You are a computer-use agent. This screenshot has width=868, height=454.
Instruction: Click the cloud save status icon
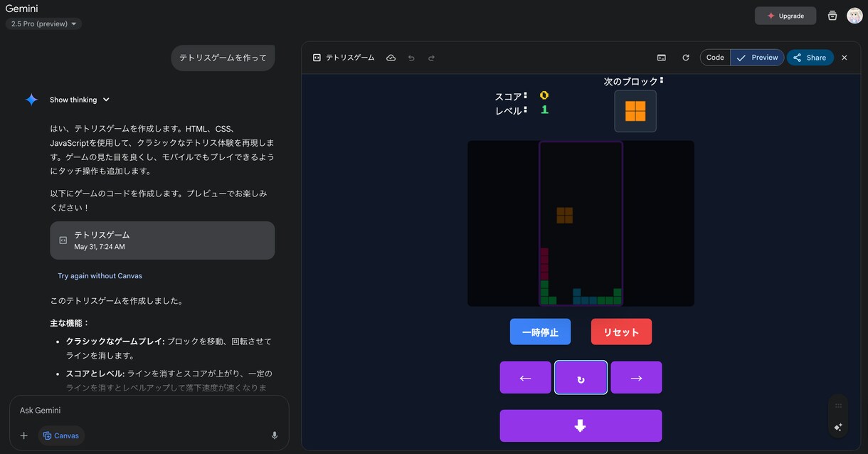(391, 58)
